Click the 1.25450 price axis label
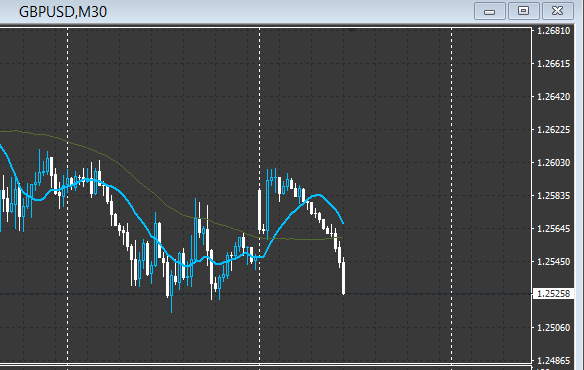This screenshot has height=370, width=584. coord(553,262)
